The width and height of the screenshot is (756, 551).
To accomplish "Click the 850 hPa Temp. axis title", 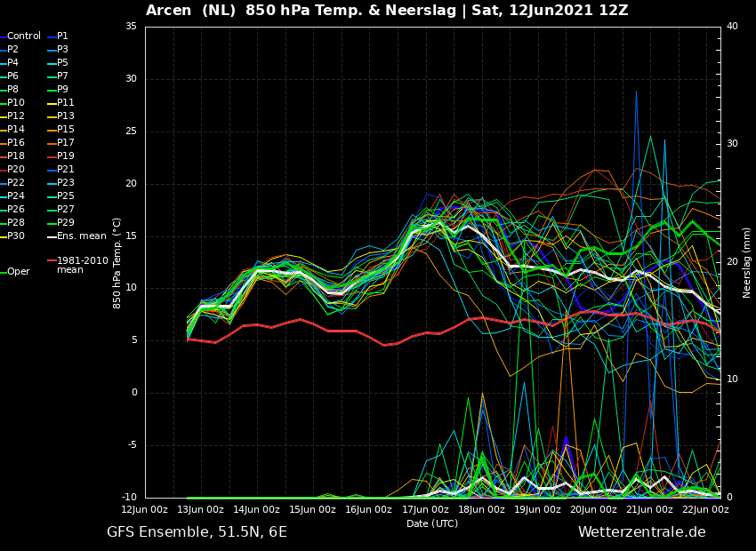I will tap(117, 263).
